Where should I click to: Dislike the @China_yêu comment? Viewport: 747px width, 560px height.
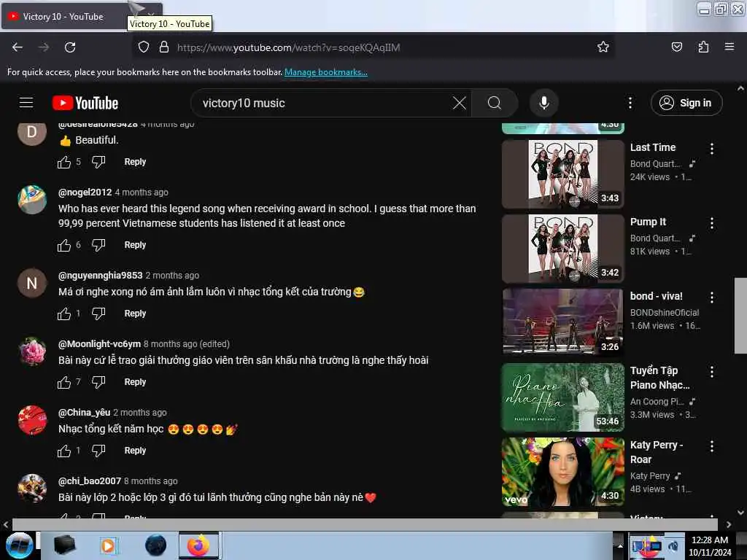click(98, 451)
